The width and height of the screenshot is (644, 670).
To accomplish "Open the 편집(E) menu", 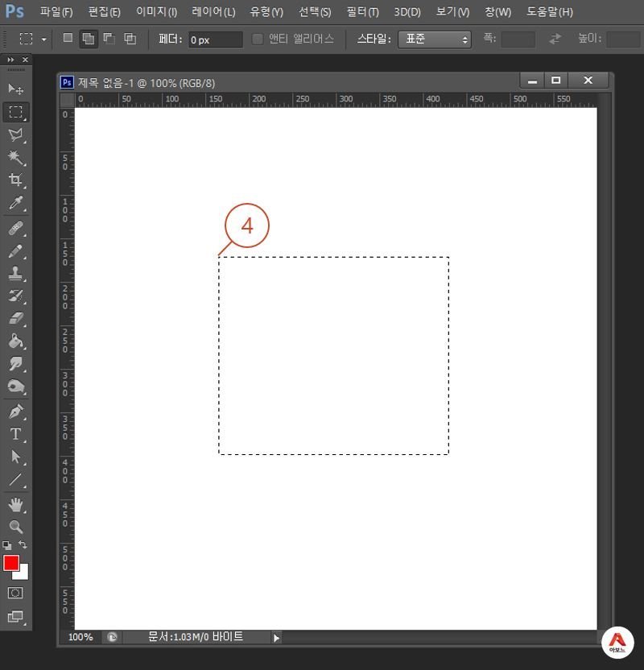I will coord(104,11).
